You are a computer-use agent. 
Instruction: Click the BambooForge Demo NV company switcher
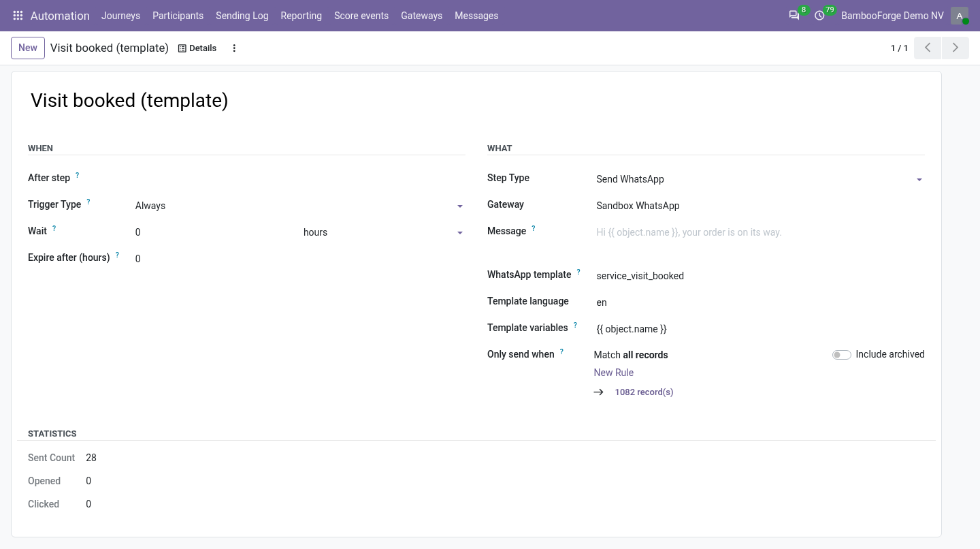(x=892, y=16)
